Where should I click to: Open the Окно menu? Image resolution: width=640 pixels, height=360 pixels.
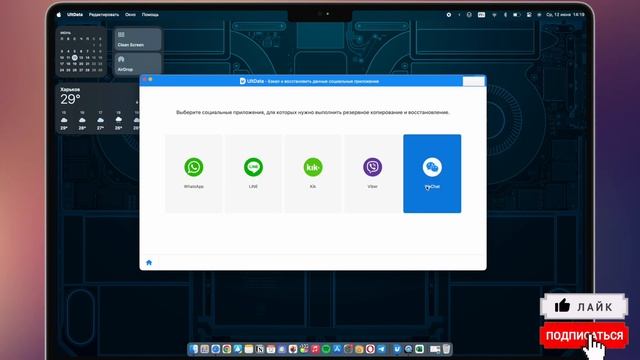[130, 14]
